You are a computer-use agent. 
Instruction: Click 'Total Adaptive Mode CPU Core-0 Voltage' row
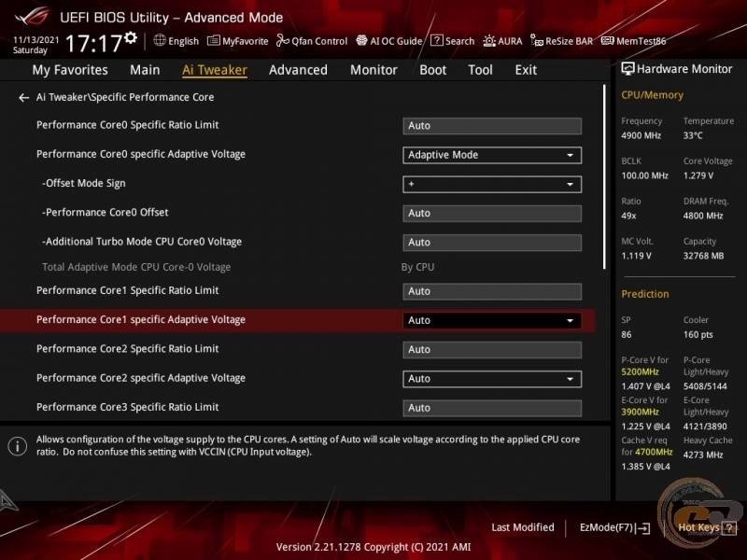[136, 267]
